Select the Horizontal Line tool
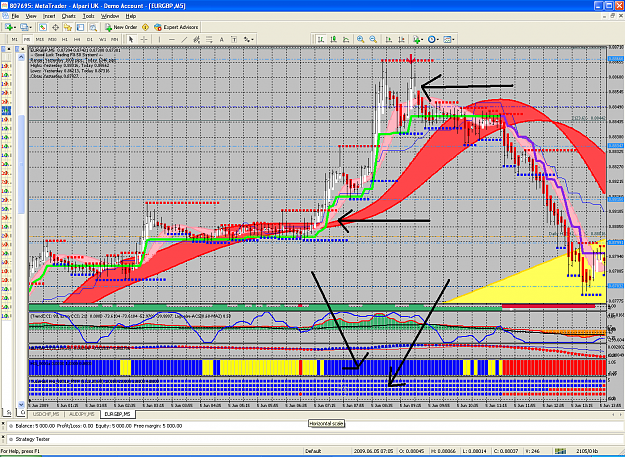This screenshot has height=457, width=625. click(171, 39)
